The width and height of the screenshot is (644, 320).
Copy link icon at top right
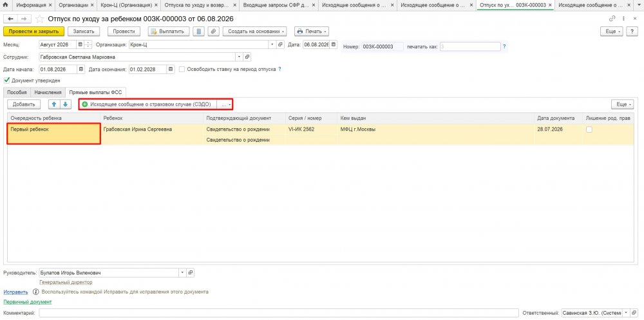612,19
